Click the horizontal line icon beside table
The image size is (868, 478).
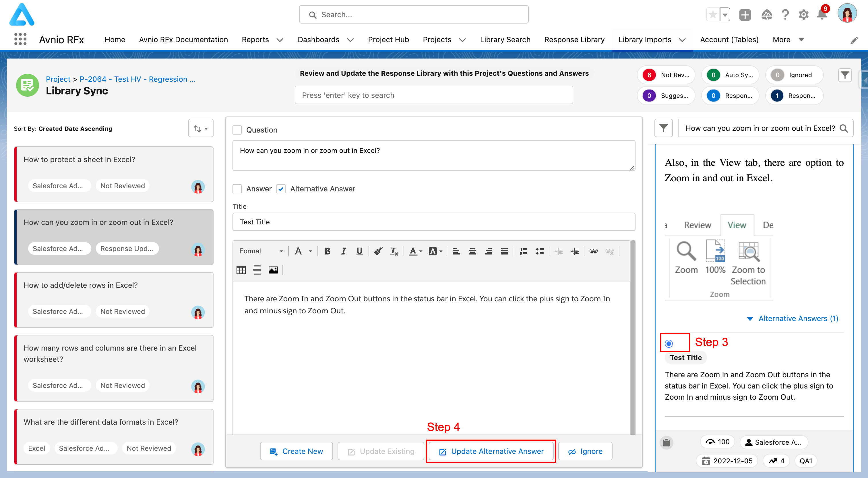coord(257,270)
